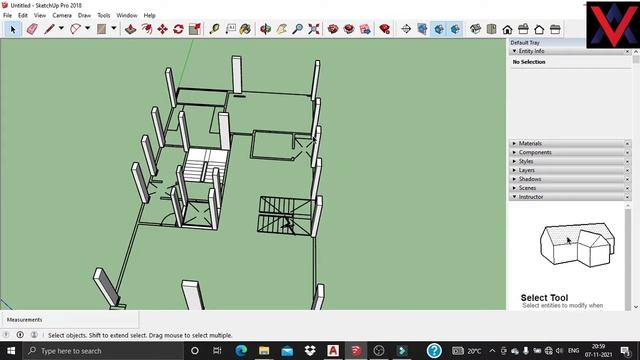
Task: Close the Shadows panel
Action: click(627, 179)
